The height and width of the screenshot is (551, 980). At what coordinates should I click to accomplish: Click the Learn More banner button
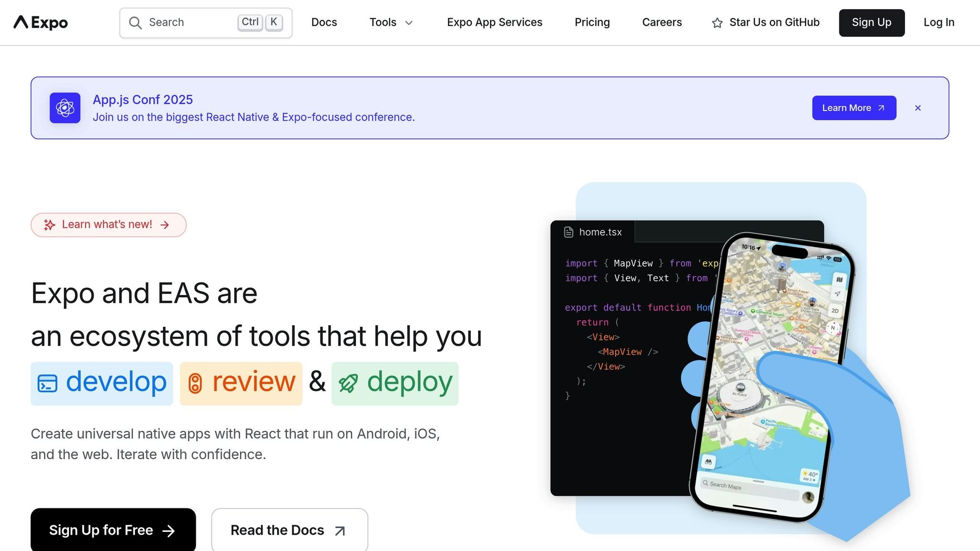click(854, 108)
